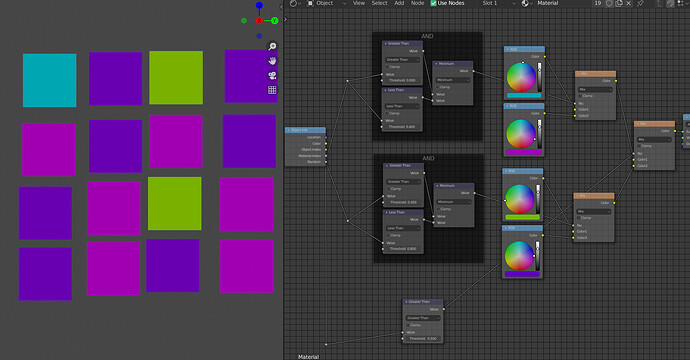This screenshot has height=360, width=690.
Task: Click the upper AND frame label
Action: (x=427, y=36)
